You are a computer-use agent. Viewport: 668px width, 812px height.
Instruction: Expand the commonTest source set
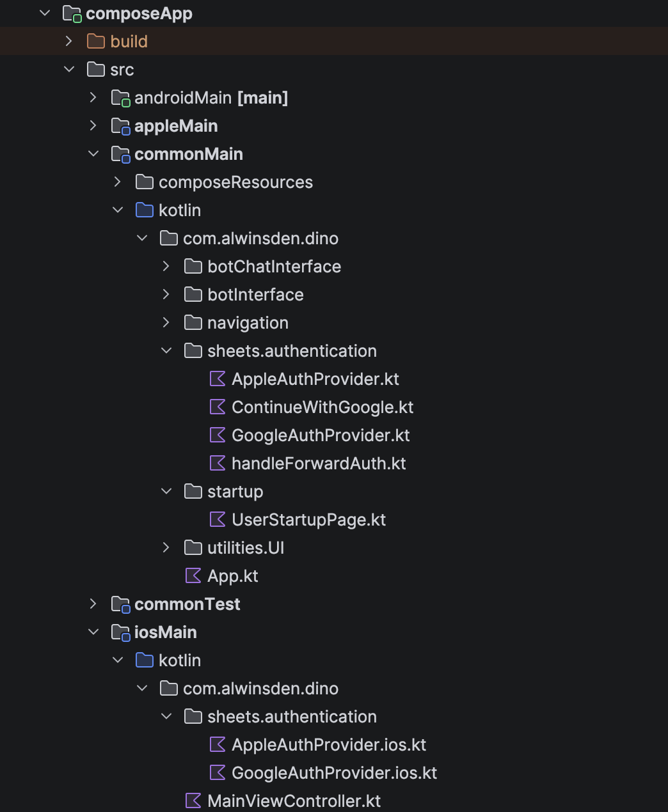click(x=93, y=604)
